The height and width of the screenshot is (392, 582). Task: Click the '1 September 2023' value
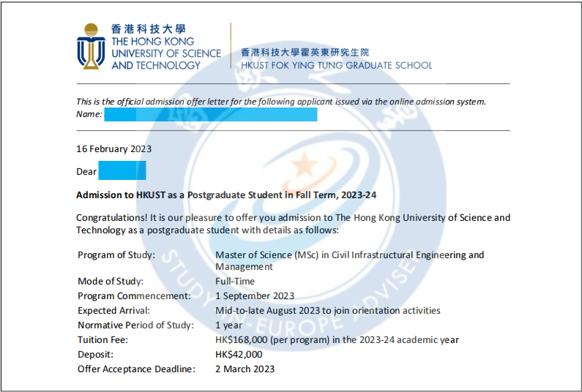pos(255,296)
